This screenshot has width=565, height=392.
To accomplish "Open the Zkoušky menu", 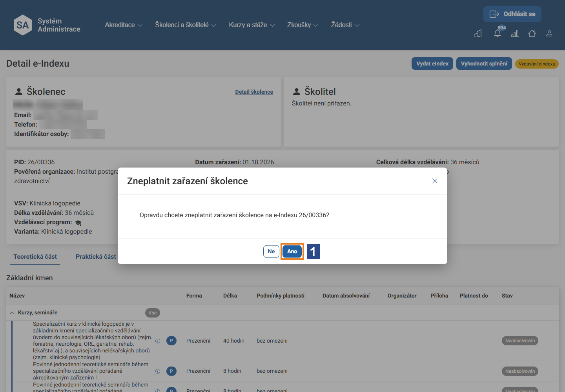I will 303,25.
